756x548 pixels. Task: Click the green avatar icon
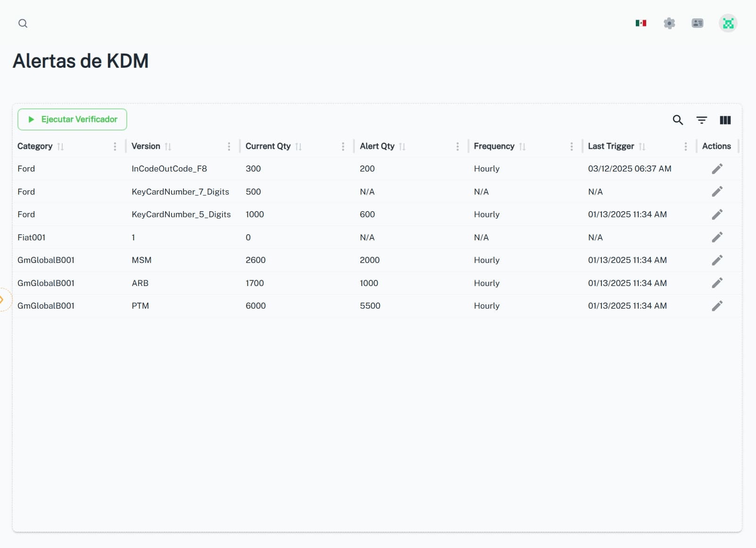728,23
